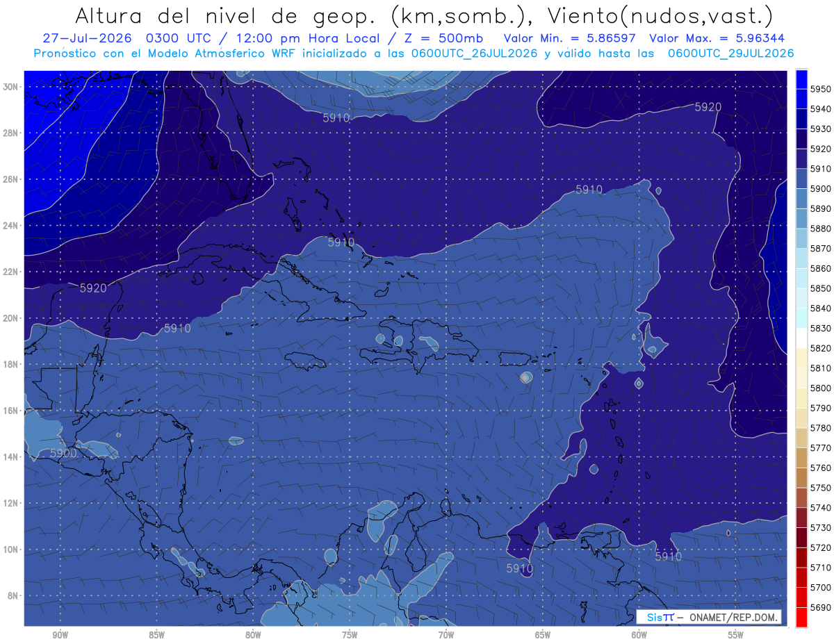
Task: Click the "85W" longitude axis label
Action: pos(156,635)
